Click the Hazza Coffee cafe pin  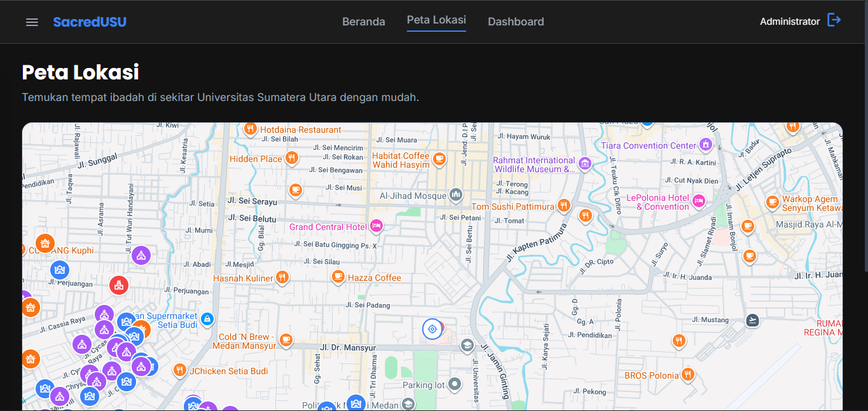click(338, 276)
